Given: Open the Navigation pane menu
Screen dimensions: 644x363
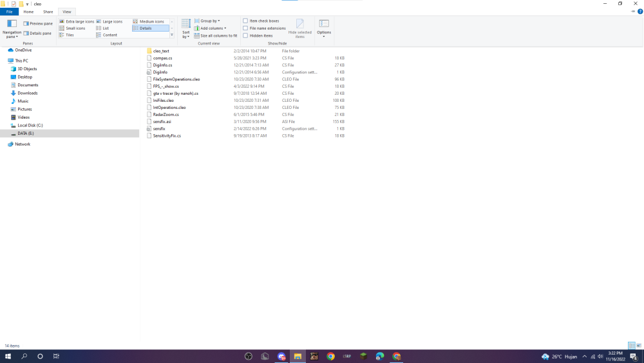Looking at the screenshot, I should point(12,29).
